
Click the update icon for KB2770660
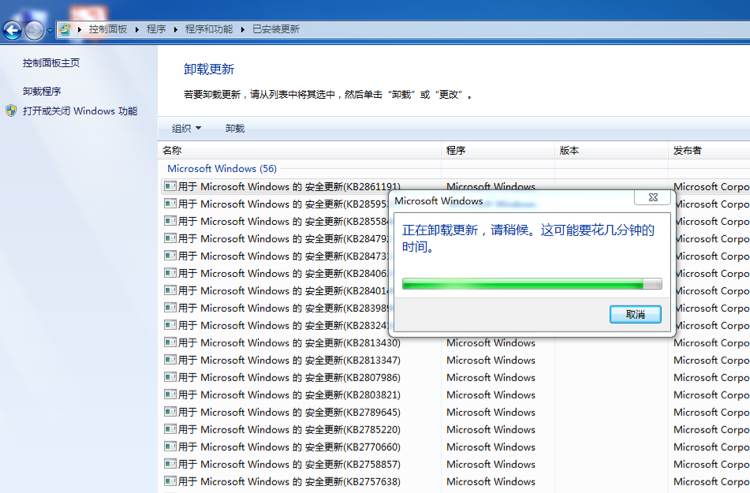point(170,446)
